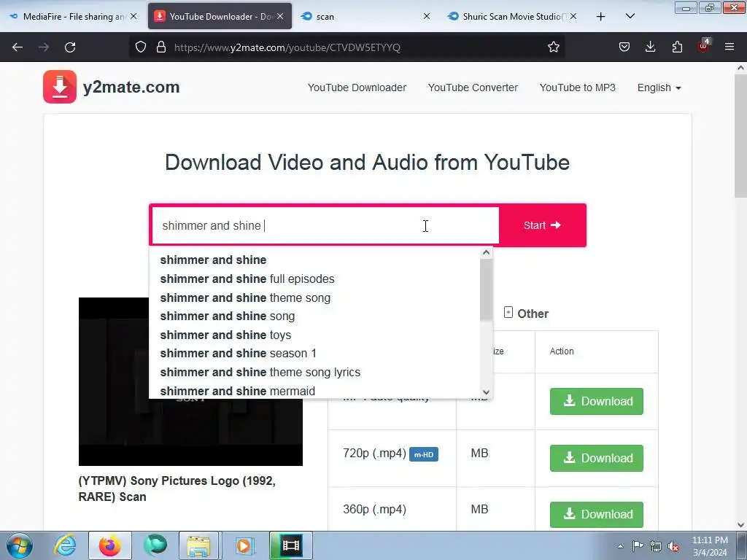Download the 720p mp4 video
The width and height of the screenshot is (747, 560).
click(597, 458)
